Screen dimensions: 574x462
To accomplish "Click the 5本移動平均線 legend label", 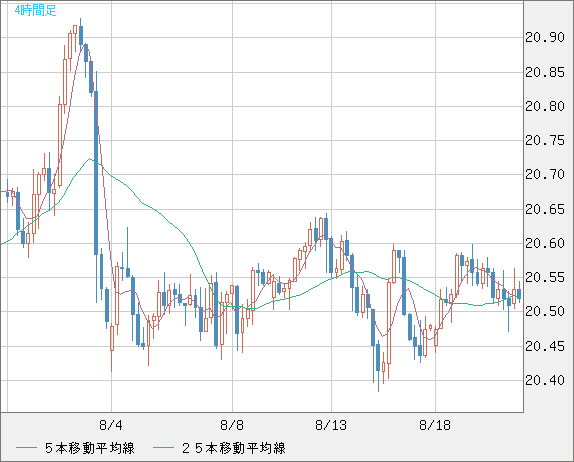I will (x=90, y=448).
